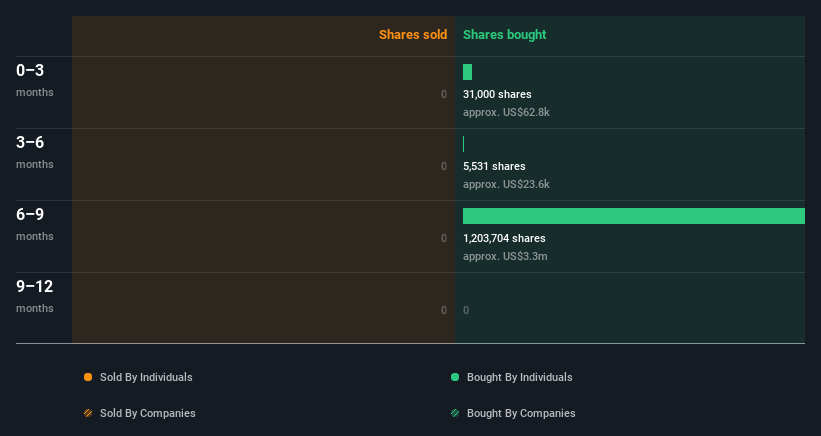Viewport: 821px width, 436px height.
Task: Click the 0 shares sold value in 6–9 months row
Action: pos(444,238)
